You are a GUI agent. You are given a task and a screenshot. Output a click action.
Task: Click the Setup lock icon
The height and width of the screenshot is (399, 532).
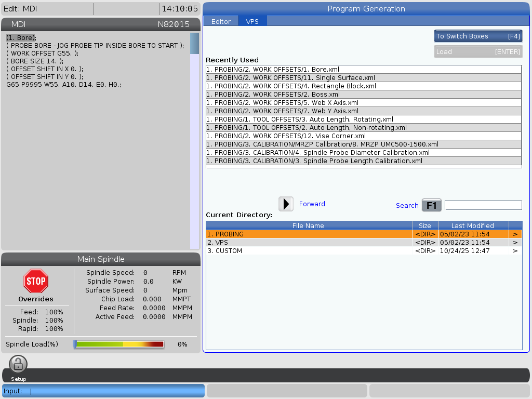click(x=18, y=364)
